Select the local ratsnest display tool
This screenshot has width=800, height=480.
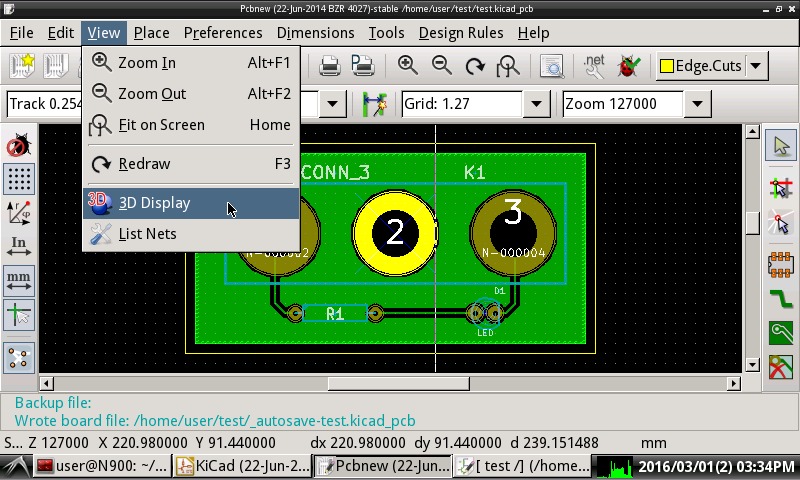coord(781,223)
